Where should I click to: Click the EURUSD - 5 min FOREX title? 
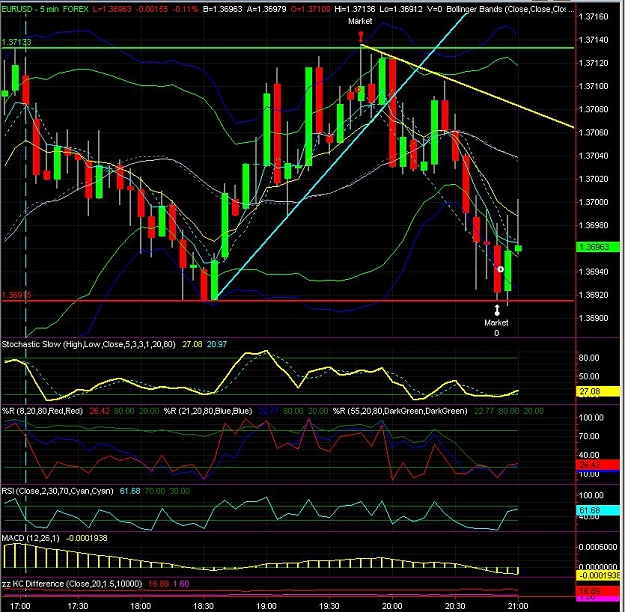[45, 8]
